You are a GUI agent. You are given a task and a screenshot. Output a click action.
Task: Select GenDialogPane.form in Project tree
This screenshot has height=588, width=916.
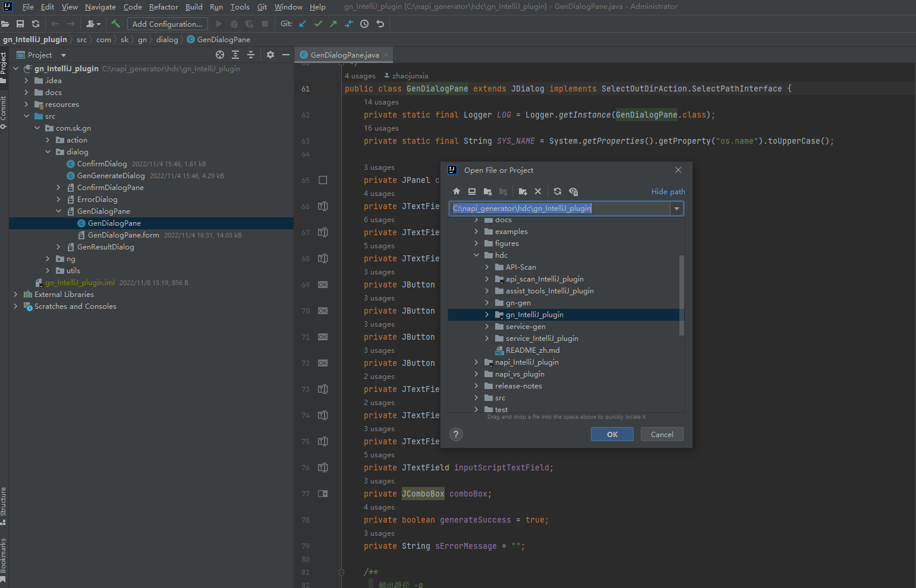[124, 235]
